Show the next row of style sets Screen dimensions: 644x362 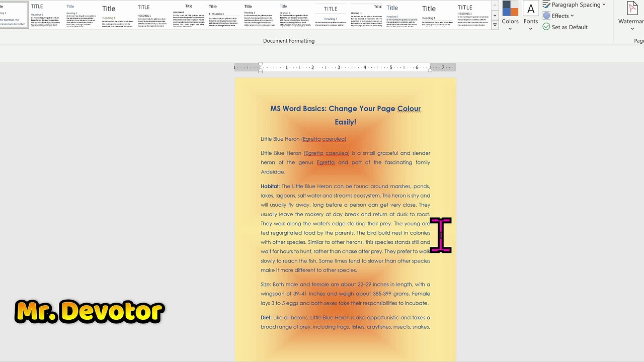[x=495, y=15]
